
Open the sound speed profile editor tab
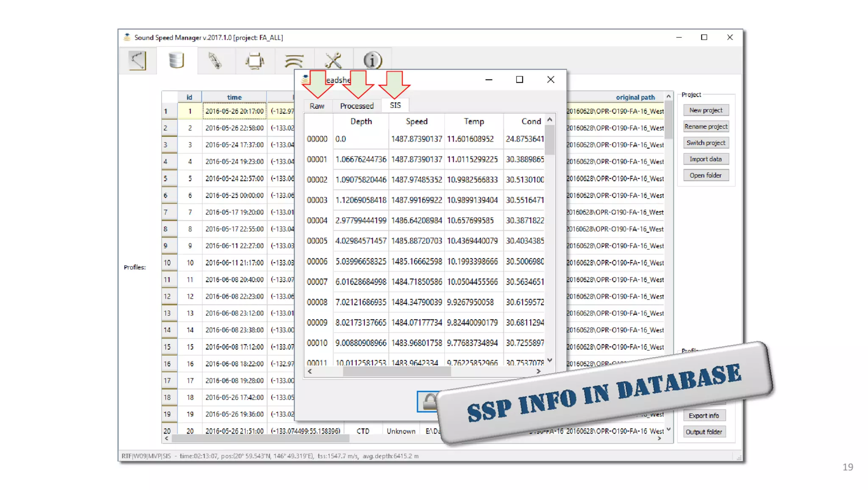click(137, 61)
